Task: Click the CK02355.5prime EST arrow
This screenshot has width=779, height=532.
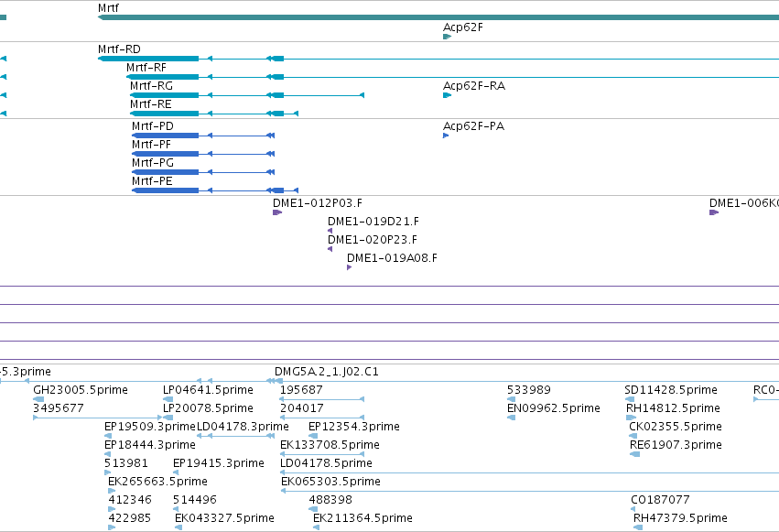Action: click(x=633, y=436)
